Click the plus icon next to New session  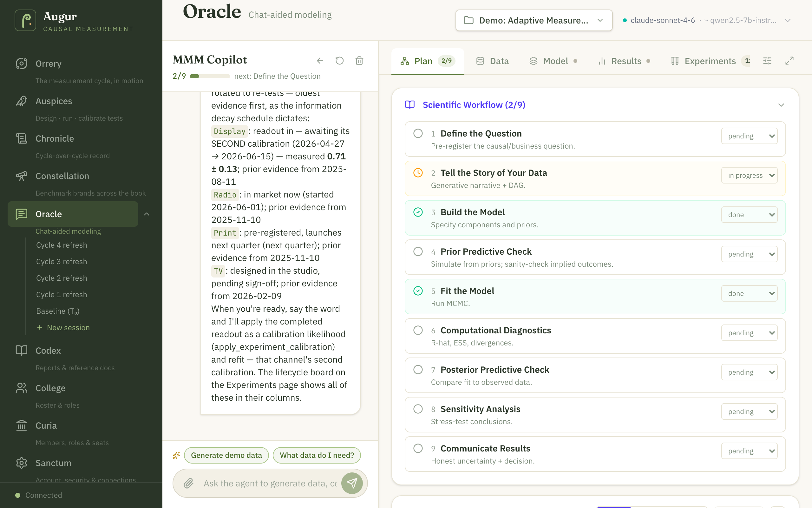pyautogui.click(x=40, y=327)
